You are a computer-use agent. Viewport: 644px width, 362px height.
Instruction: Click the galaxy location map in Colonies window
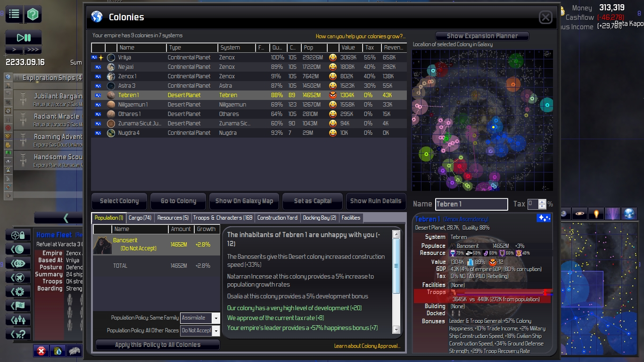(x=482, y=120)
